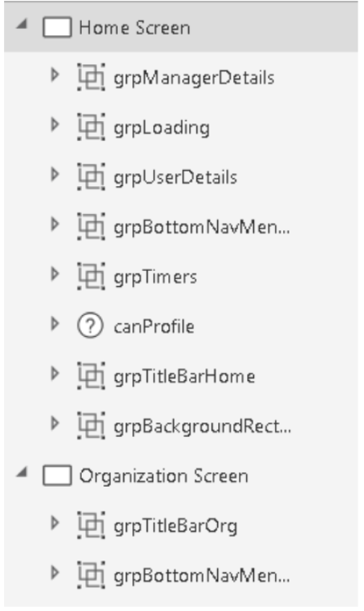Click the group icon beside grpTitleBarOrg

91,525
